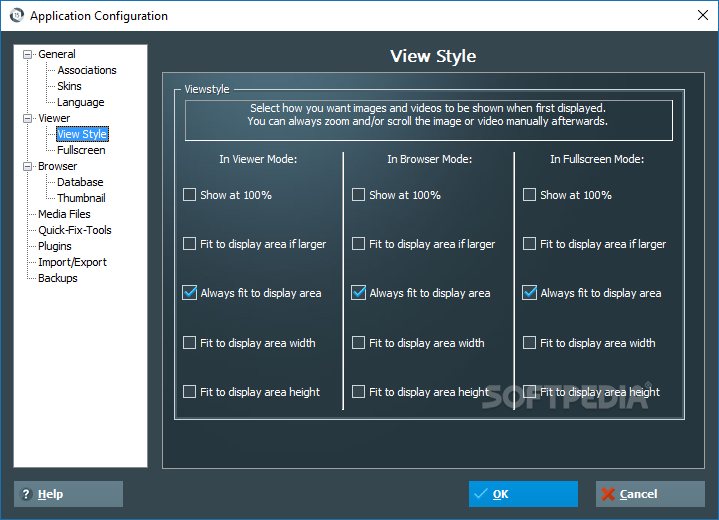Enable Show at 100% in Browser Mode
Image resolution: width=719 pixels, height=520 pixels.
tap(359, 194)
